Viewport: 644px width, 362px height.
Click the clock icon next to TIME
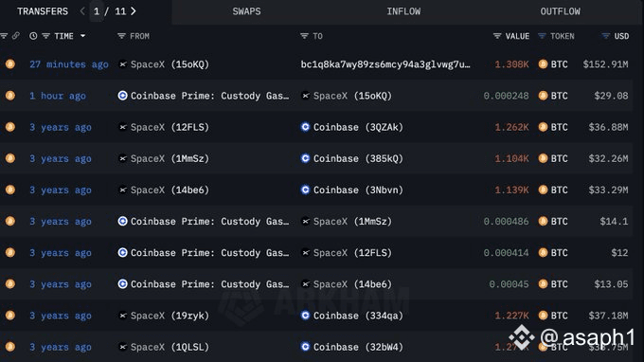(33, 36)
